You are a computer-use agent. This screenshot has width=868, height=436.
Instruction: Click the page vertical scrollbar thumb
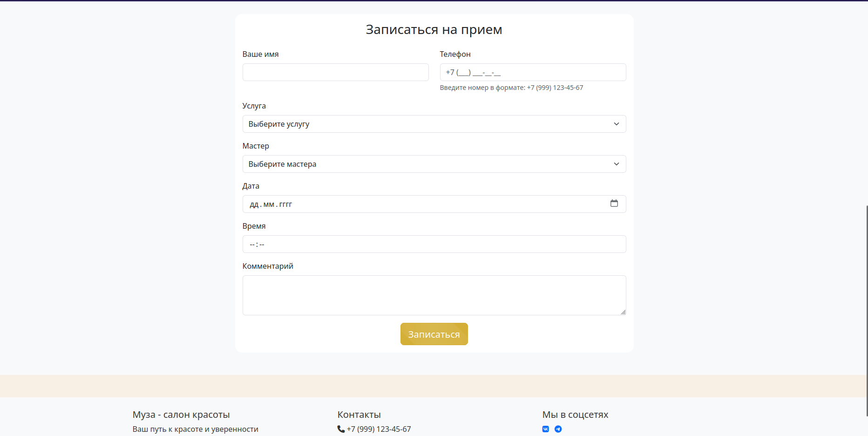click(867, 310)
